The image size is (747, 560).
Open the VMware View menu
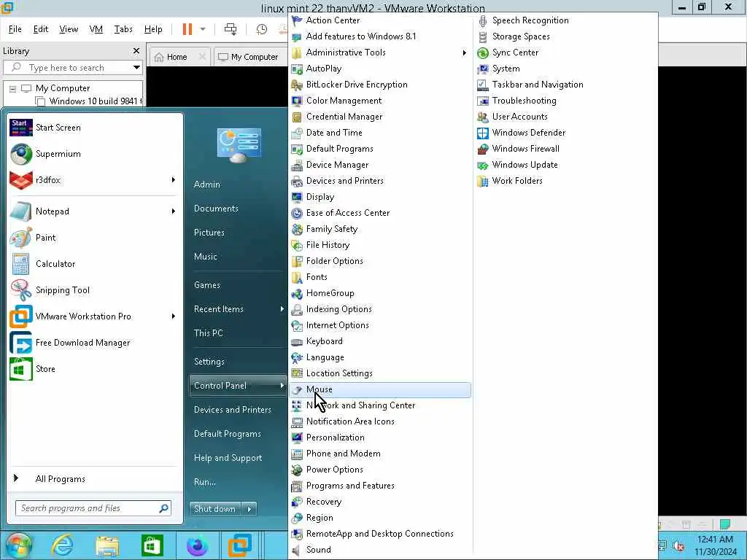coord(69,29)
